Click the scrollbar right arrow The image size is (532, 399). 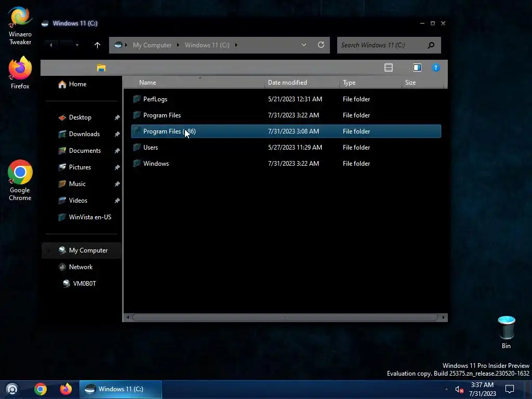click(444, 317)
